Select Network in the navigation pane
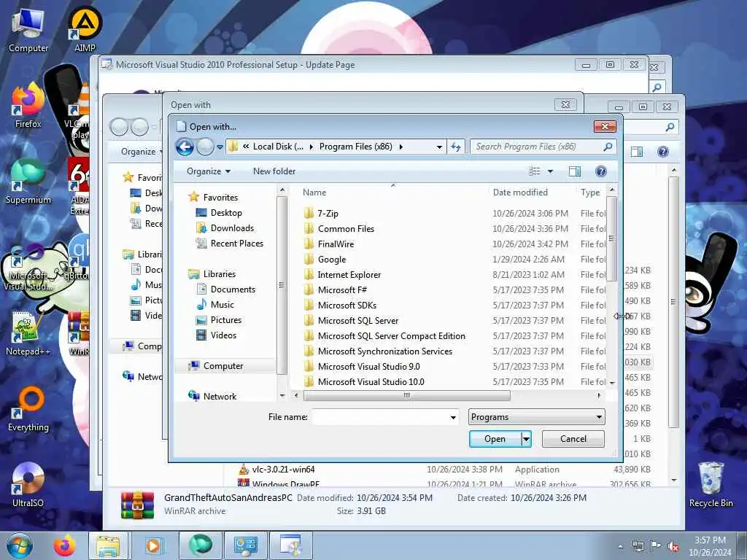The height and width of the screenshot is (560, 747). (x=220, y=396)
